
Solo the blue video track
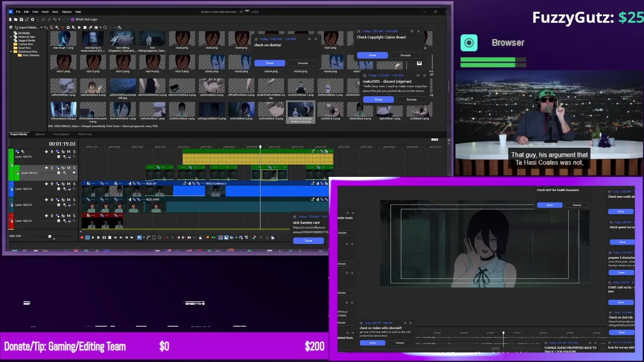[74, 184]
